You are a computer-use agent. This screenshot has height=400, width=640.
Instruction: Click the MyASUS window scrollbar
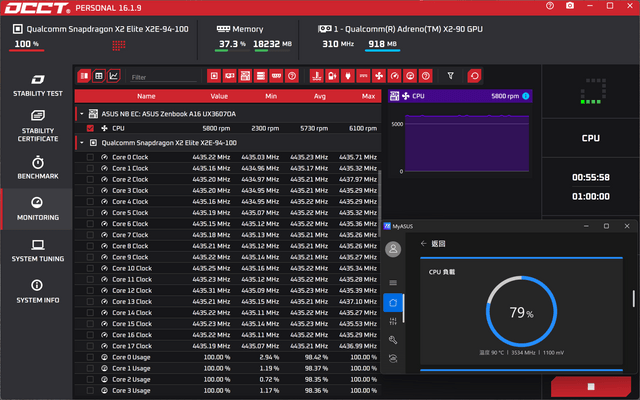633,298
